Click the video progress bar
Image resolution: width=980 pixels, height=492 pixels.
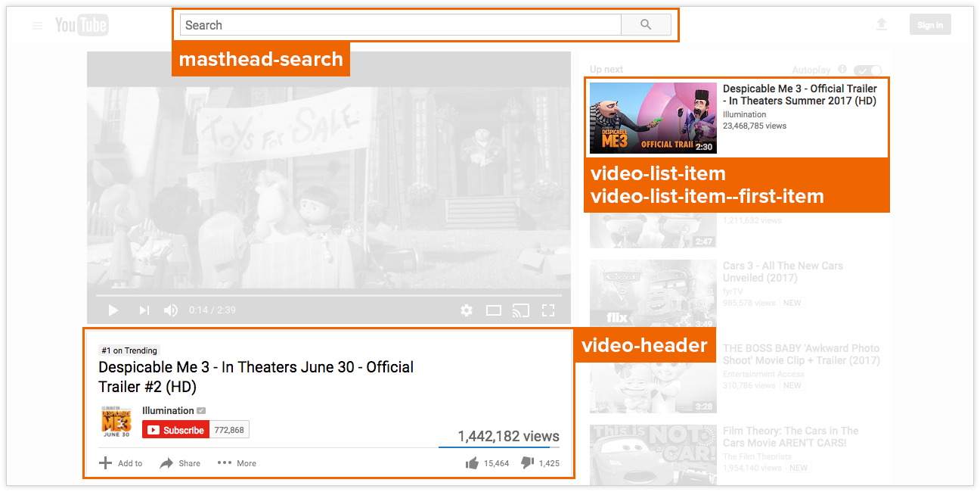tap(328, 294)
